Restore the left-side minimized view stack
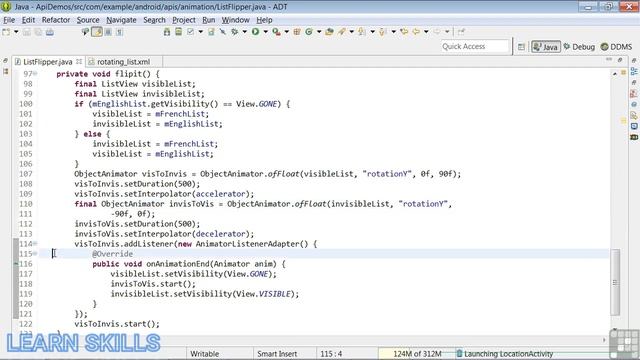The height and width of the screenshot is (360, 640). (5, 61)
